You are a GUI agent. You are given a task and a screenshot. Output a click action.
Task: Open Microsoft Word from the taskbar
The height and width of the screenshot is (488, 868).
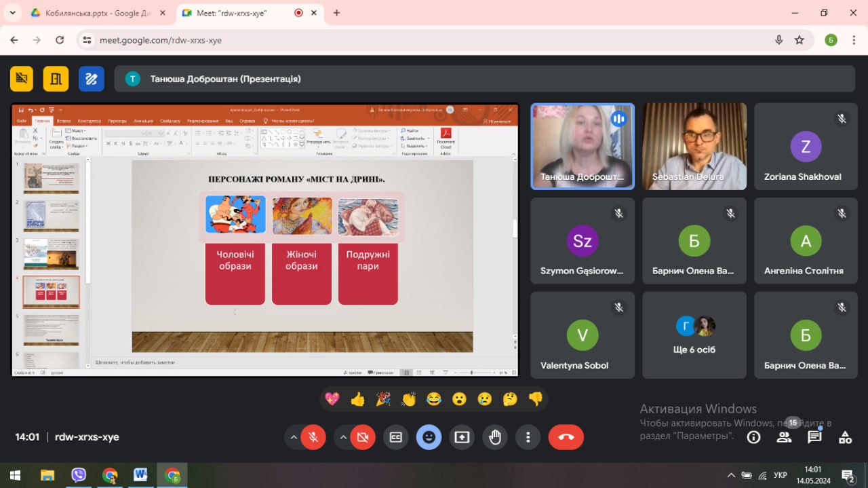[140, 475]
